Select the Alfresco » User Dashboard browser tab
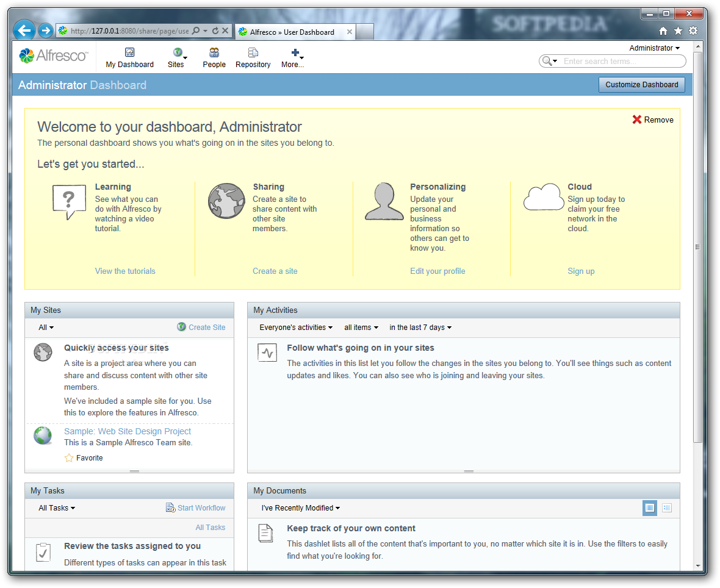This screenshot has height=588, width=720. coord(292,32)
